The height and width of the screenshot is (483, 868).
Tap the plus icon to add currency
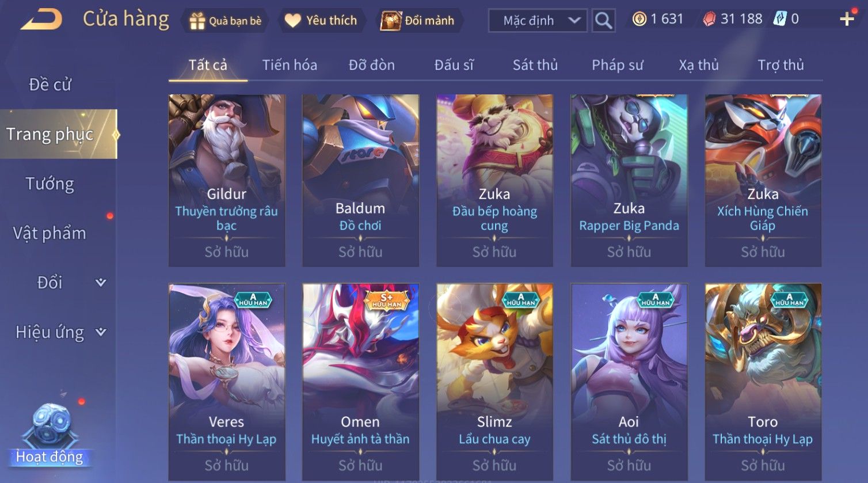coord(847,19)
